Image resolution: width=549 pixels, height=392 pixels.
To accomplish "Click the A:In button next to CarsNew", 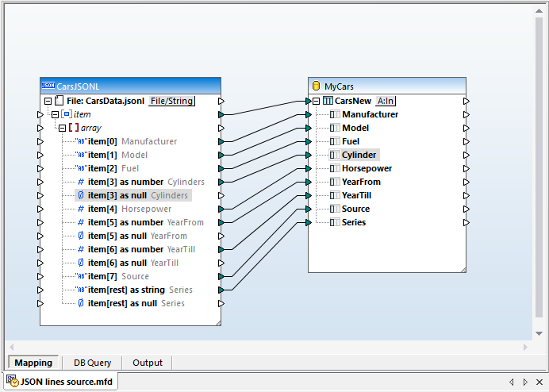I will 386,101.
